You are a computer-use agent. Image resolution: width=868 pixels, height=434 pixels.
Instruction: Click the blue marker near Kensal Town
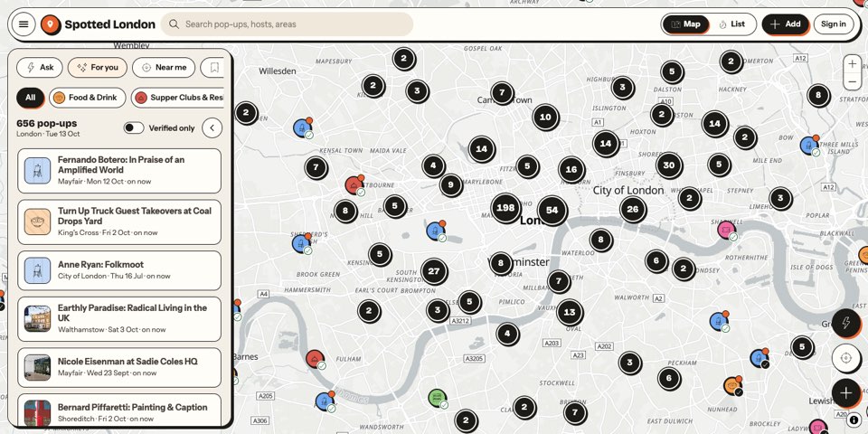tap(302, 127)
